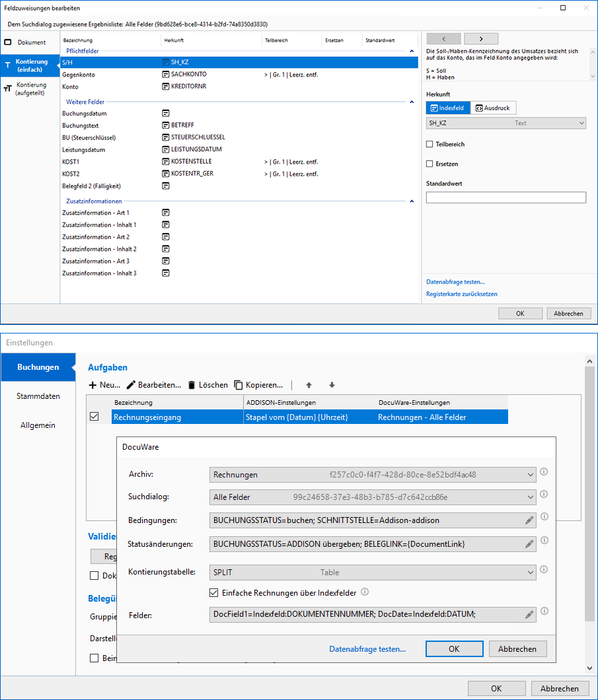This screenshot has width=598, height=700.
Task: Enable the Ersetzen checkbox
Action: point(430,164)
